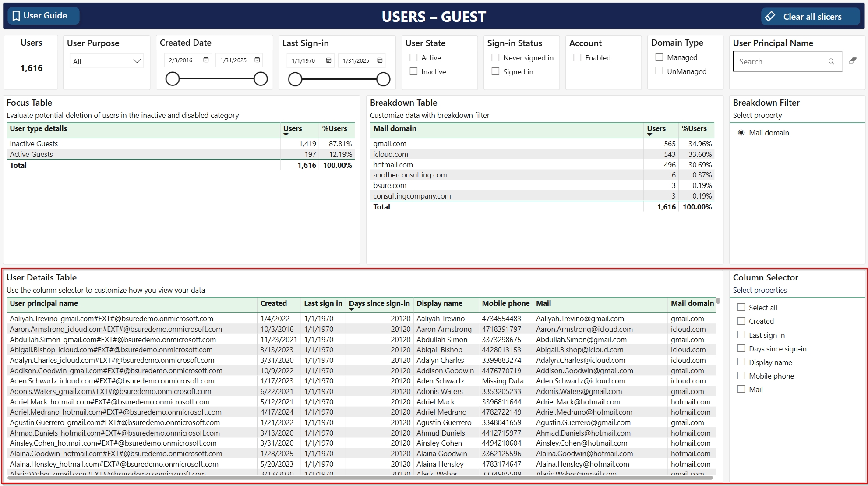868x486 pixels.
Task: Open the User Guide button
Action: [x=44, y=16]
